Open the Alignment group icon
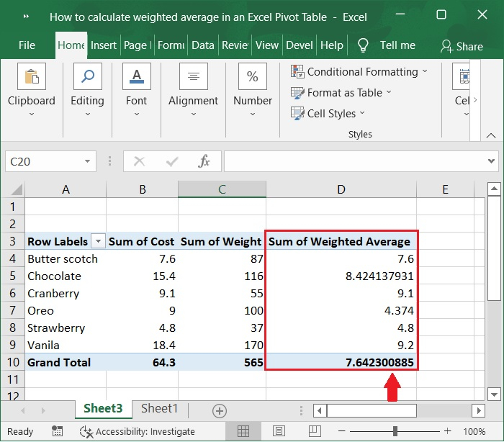Image resolution: width=504 pixels, height=442 pixels. pos(193,78)
